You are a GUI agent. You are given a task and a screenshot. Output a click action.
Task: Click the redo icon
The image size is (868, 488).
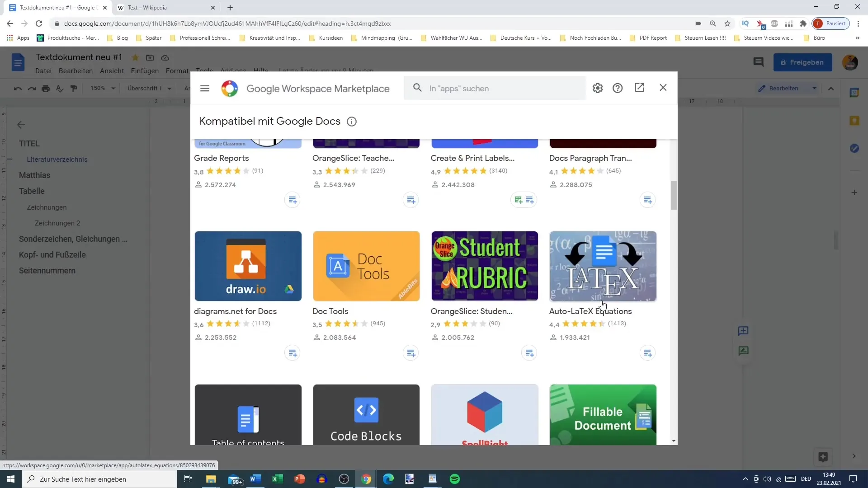[32, 89]
